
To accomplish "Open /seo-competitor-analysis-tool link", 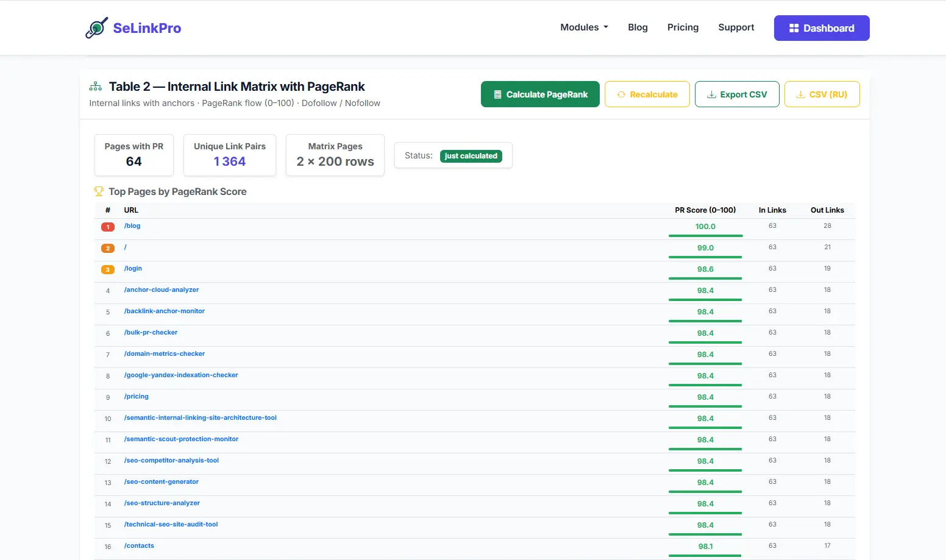I will [171, 460].
